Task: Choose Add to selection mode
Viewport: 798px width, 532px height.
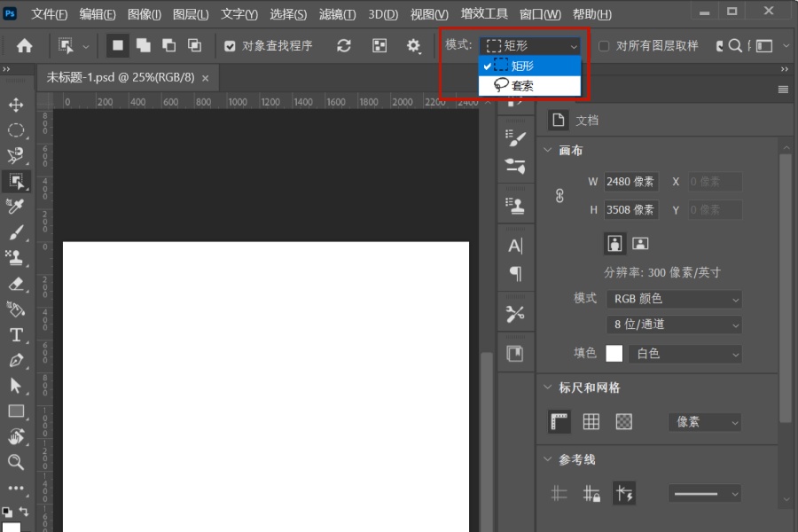Action: (x=144, y=45)
